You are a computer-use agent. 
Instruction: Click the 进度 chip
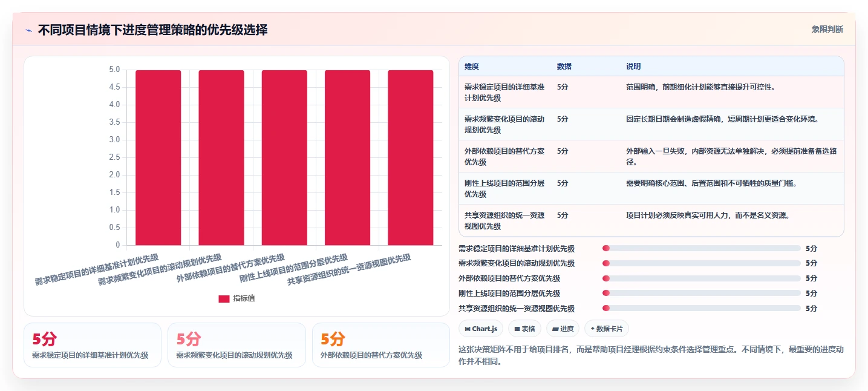(x=563, y=329)
